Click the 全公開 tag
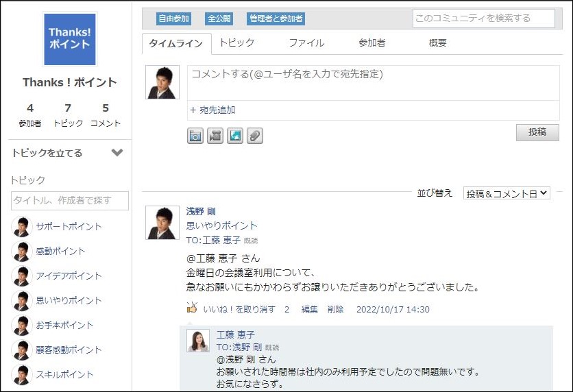This screenshot has width=573, height=392. (x=219, y=19)
